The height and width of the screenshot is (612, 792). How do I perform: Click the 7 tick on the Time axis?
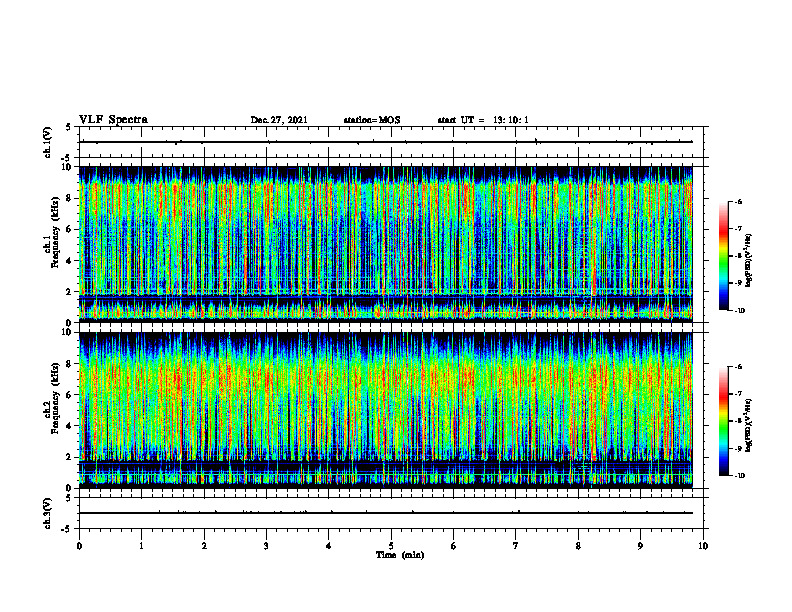(516, 546)
